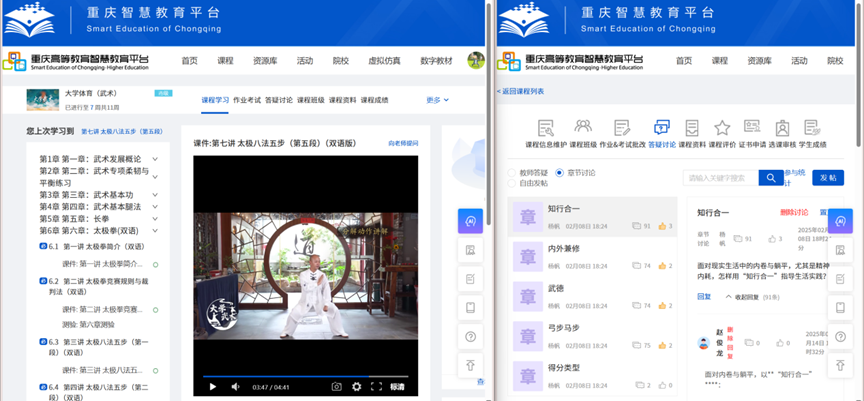This screenshot has width=864, height=401.
Task: Take video snapshot with camera icon
Action: [x=336, y=387]
